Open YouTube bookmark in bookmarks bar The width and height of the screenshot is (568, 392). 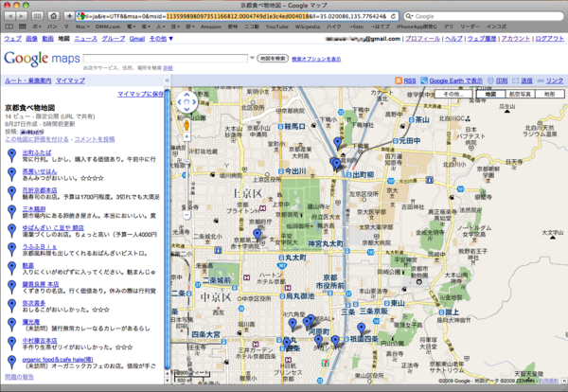click(x=276, y=27)
